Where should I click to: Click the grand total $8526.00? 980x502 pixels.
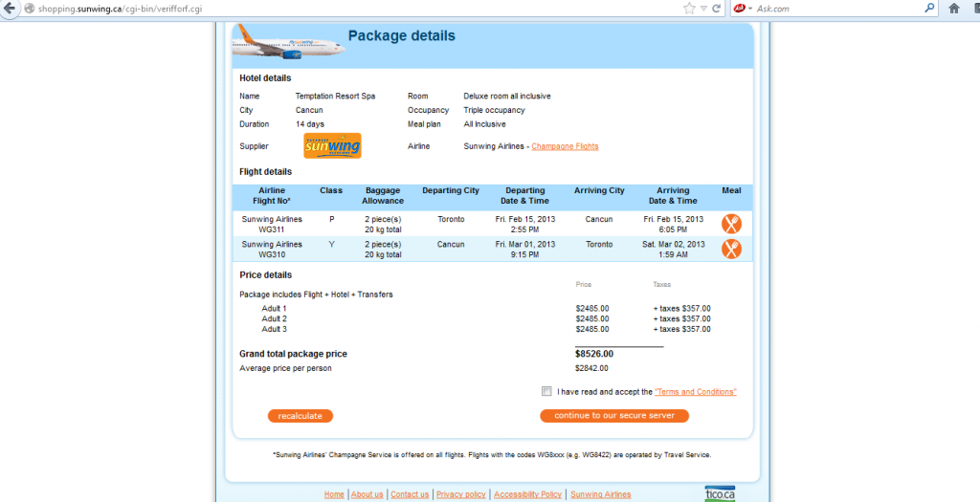593,354
